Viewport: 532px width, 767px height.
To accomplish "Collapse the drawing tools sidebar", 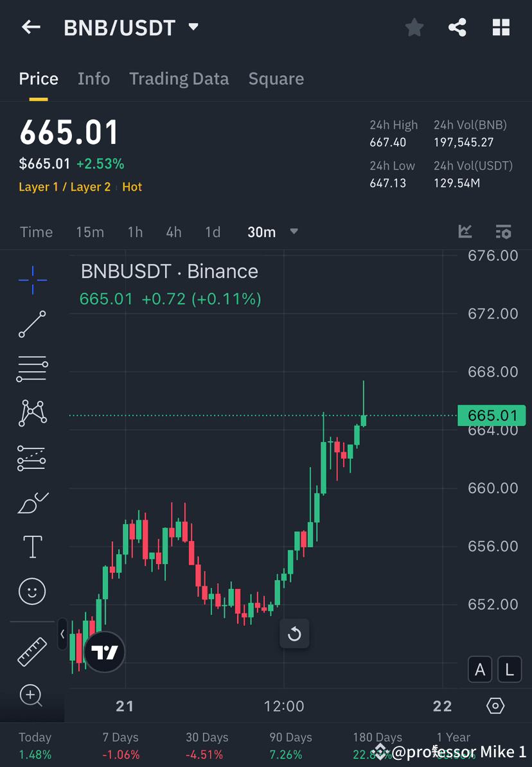I will (x=62, y=634).
